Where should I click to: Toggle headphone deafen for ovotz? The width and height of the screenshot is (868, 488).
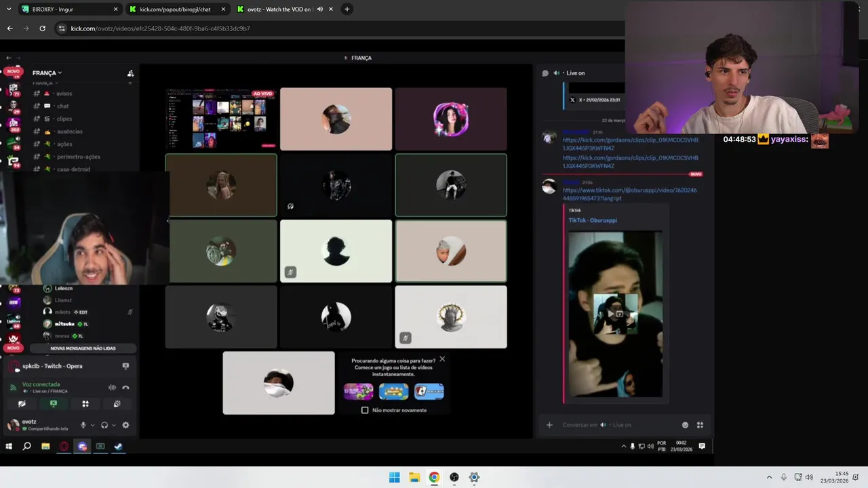pos(104,425)
